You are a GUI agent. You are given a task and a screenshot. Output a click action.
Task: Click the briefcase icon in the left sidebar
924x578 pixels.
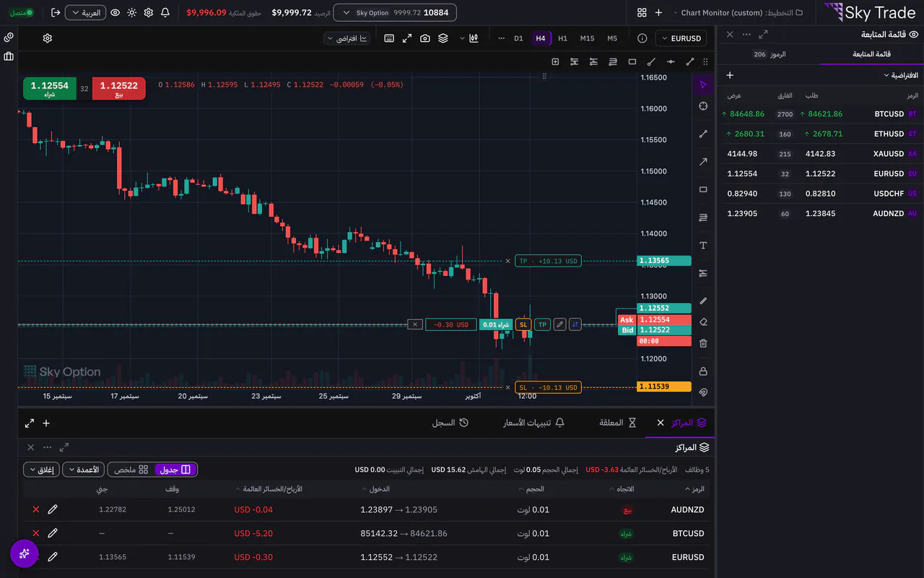[x=9, y=56]
